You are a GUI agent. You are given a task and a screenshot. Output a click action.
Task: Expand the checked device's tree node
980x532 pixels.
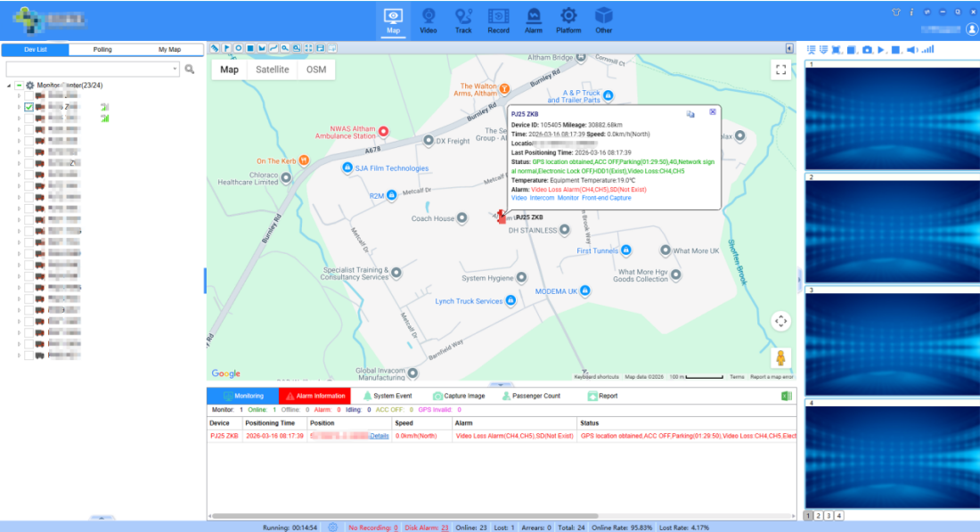pyautogui.click(x=19, y=107)
